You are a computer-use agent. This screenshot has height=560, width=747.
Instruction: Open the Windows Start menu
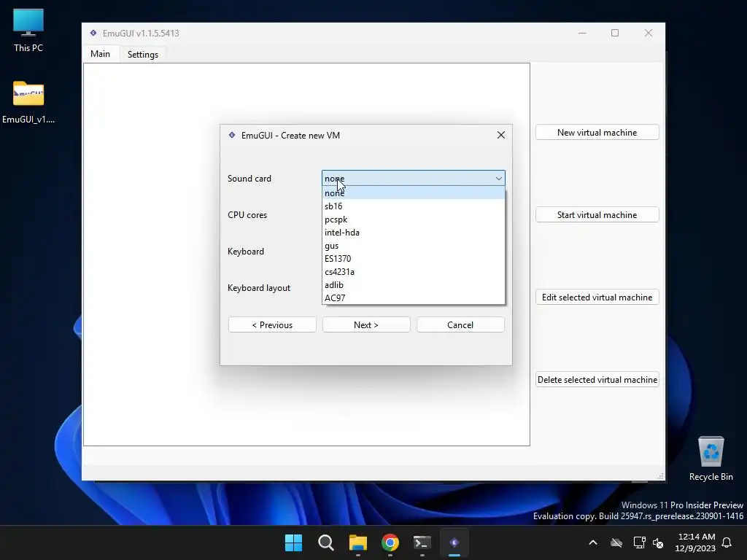coord(293,542)
